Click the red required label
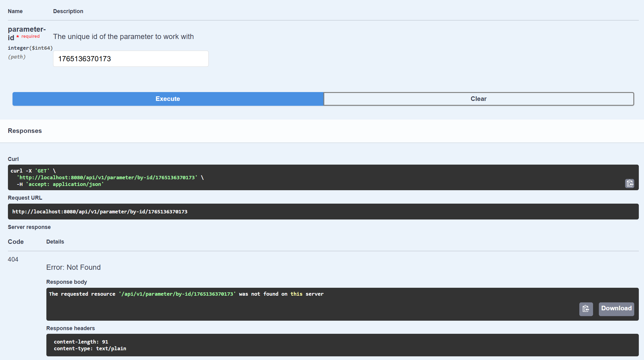 [x=31, y=36]
